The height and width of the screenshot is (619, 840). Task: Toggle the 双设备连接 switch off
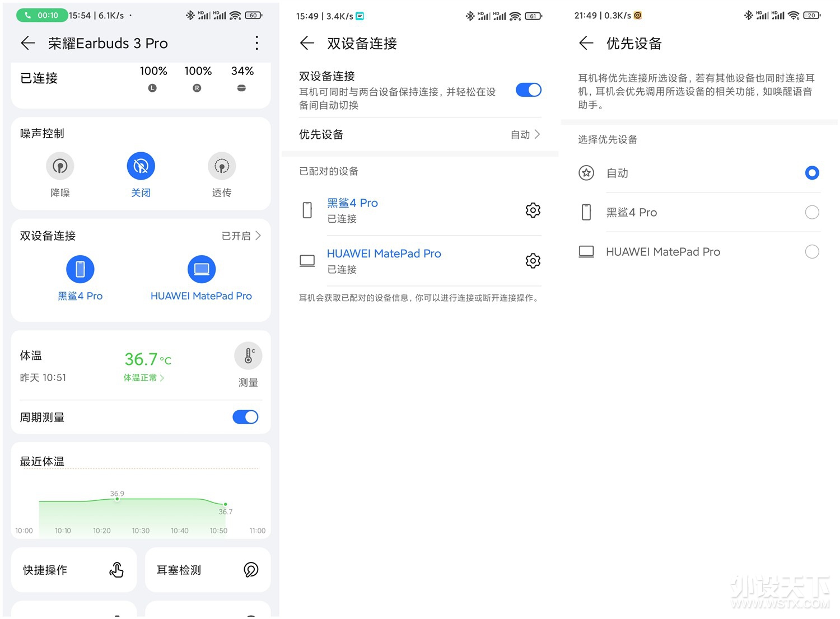tap(529, 90)
